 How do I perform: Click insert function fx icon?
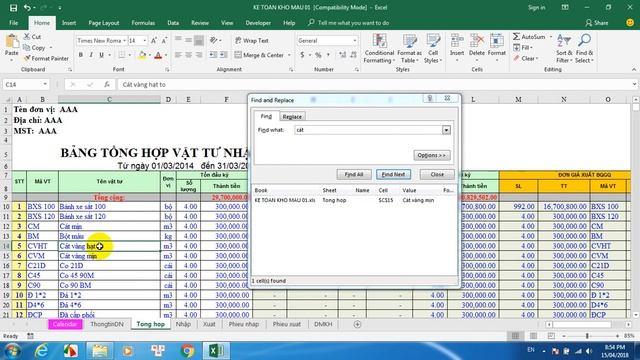[107, 84]
